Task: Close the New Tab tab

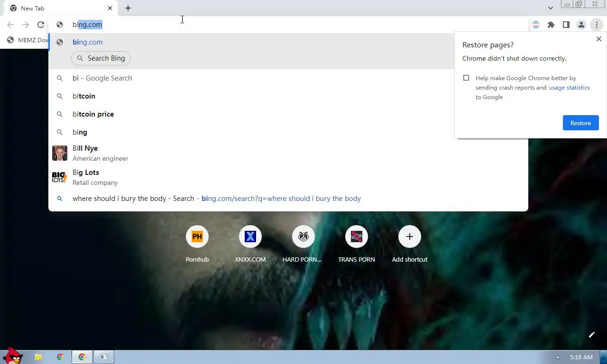Action: click(110, 8)
